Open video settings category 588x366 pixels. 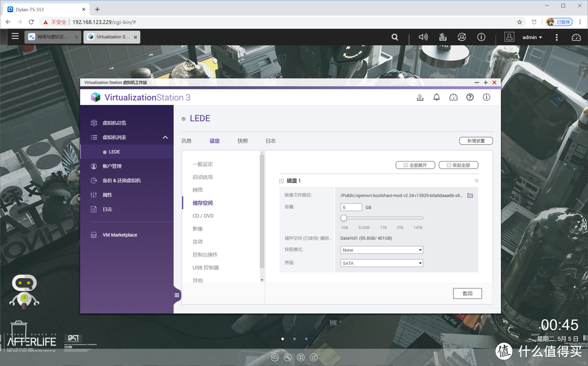(198, 229)
